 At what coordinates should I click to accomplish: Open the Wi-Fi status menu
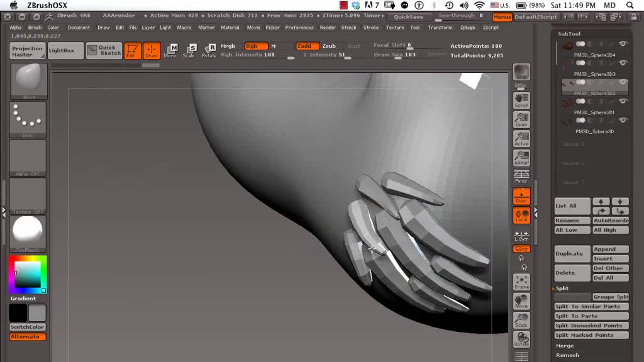[479, 5]
